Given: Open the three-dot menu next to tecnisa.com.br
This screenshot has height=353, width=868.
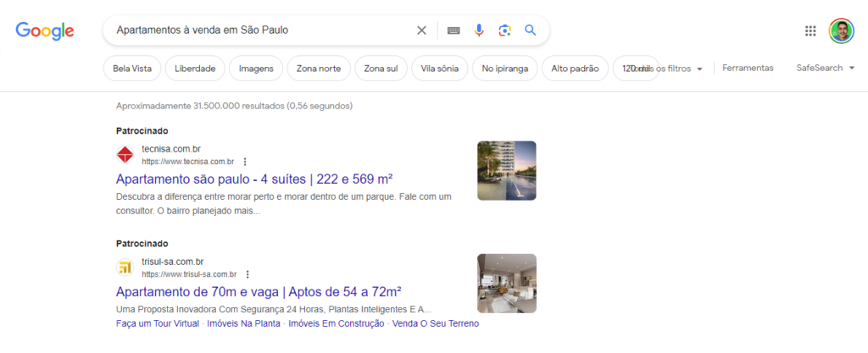Looking at the screenshot, I should pos(245,162).
